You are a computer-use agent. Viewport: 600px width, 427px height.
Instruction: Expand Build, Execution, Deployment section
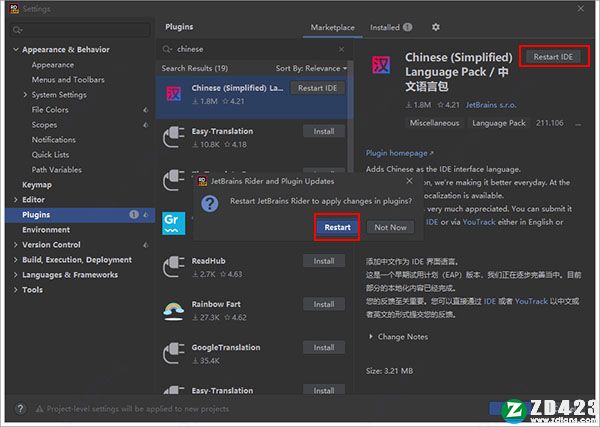coord(16,260)
